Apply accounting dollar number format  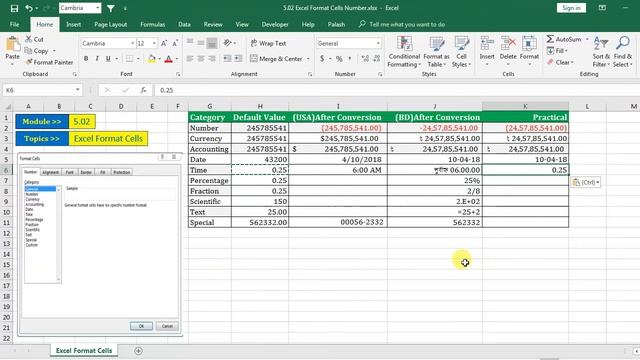coord(322,59)
